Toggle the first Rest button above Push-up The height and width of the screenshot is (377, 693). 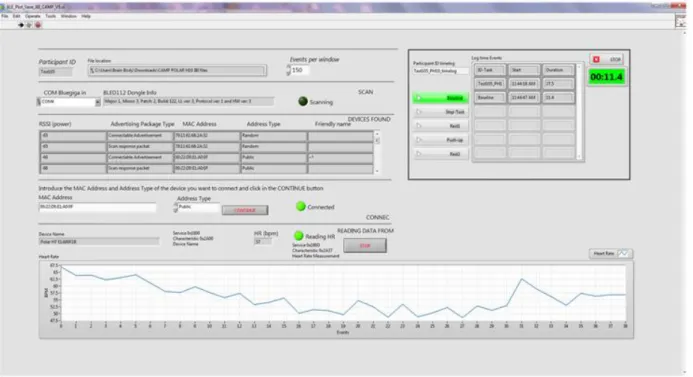point(440,126)
